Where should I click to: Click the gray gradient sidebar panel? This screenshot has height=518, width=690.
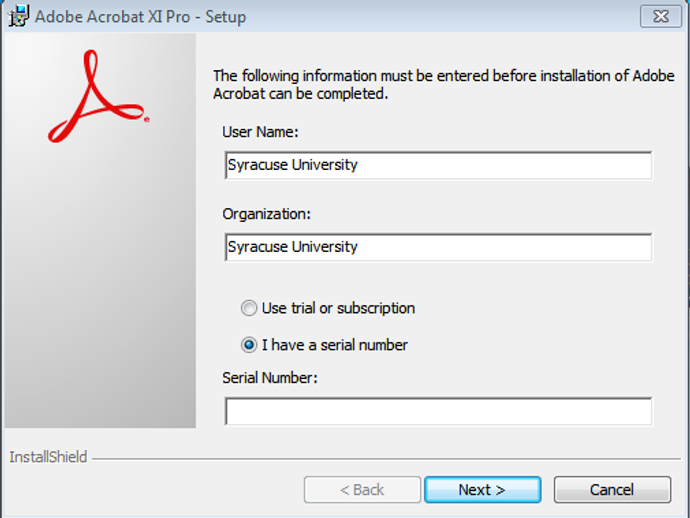[98, 300]
